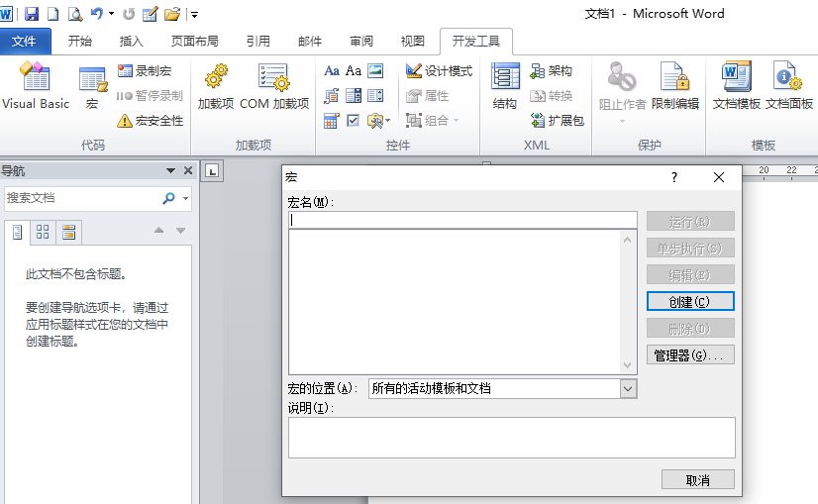Close the navigation (导航) pane
Image resolution: width=818 pixels, height=504 pixels.
[188, 170]
